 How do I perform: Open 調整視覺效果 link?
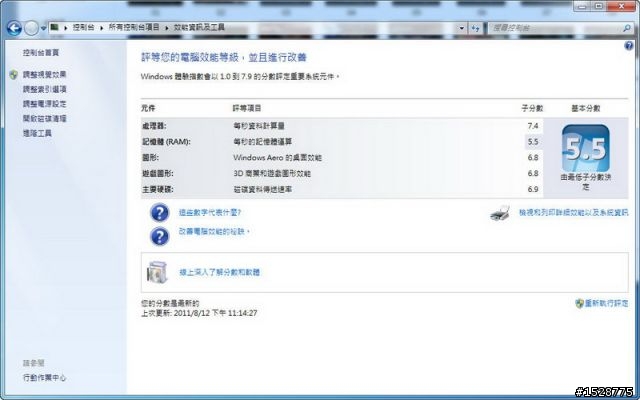point(44,75)
